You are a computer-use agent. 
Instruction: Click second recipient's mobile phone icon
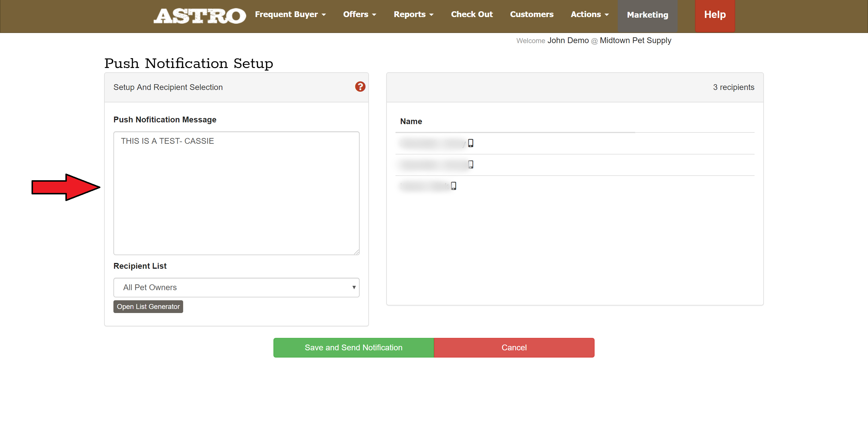tap(470, 164)
